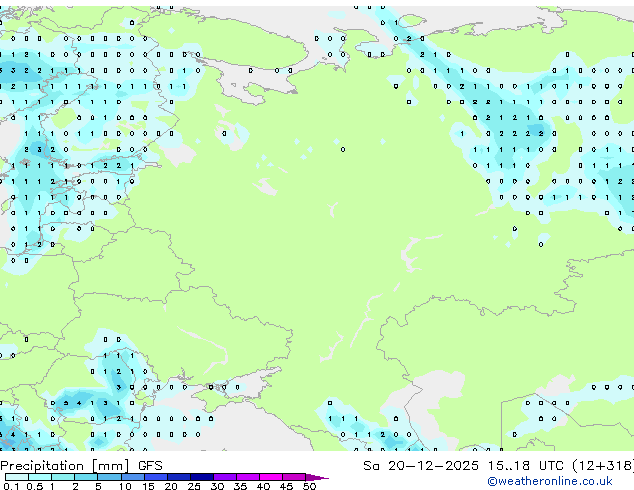
Task: Click the '35' legend scale label
Action: [241, 486]
